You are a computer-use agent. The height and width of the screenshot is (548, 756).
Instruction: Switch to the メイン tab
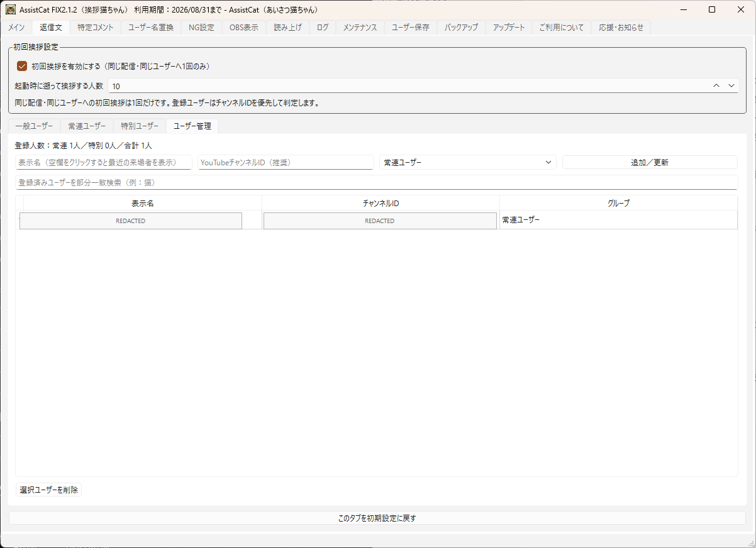tap(16, 28)
